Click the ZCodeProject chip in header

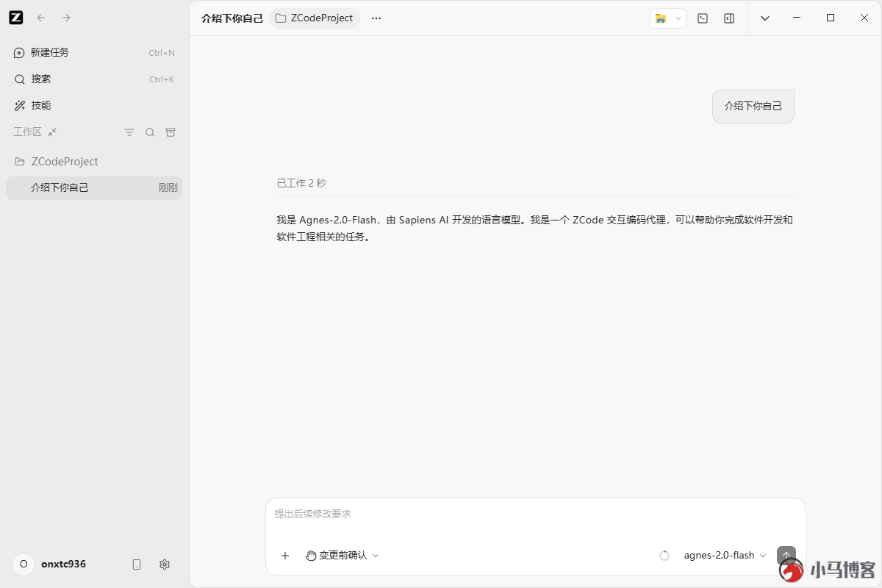point(315,18)
